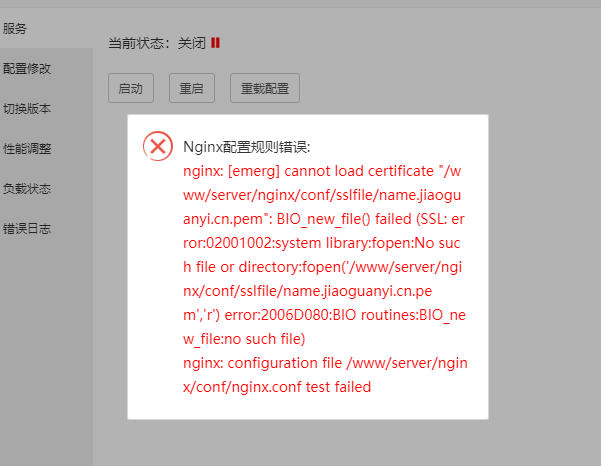Image resolution: width=601 pixels, height=466 pixels.
Task: Click the 重载配置 button
Action: click(x=264, y=88)
